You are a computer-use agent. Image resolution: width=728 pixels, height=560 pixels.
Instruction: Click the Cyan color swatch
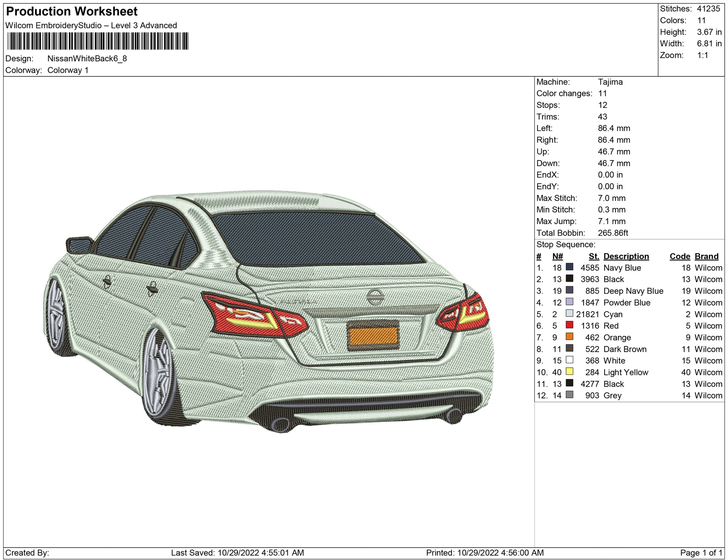click(569, 313)
